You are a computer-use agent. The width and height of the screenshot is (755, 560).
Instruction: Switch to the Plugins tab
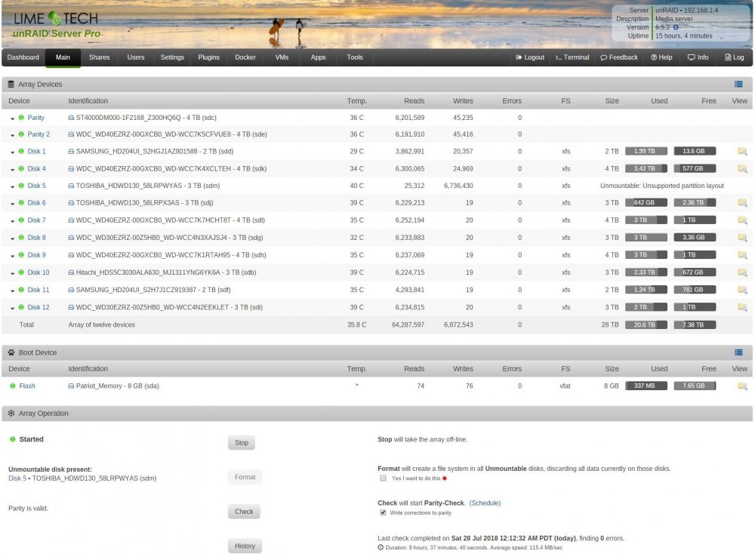click(x=208, y=57)
